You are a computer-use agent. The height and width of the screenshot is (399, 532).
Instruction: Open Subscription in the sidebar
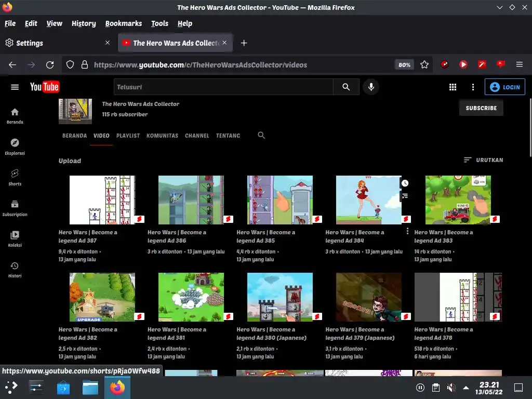pyautogui.click(x=15, y=208)
